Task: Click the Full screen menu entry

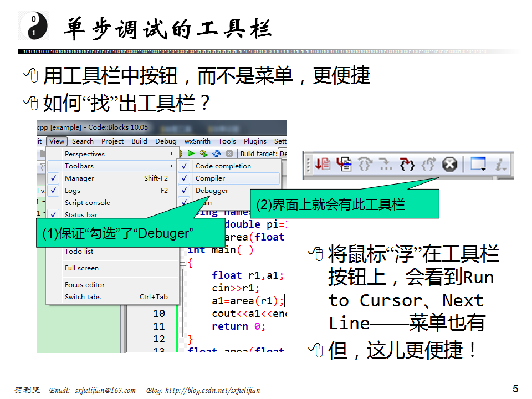Action: point(81,268)
